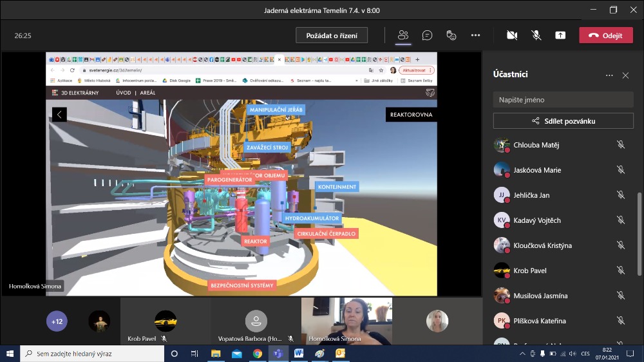644x362 pixels.
Task: Open Google Chrome from the taskbar
Action: (x=257, y=354)
